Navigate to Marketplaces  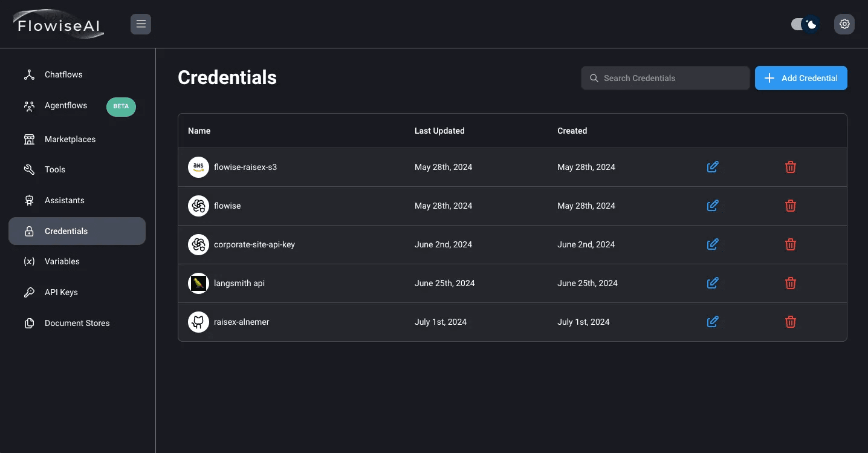[x=70, y=139]
